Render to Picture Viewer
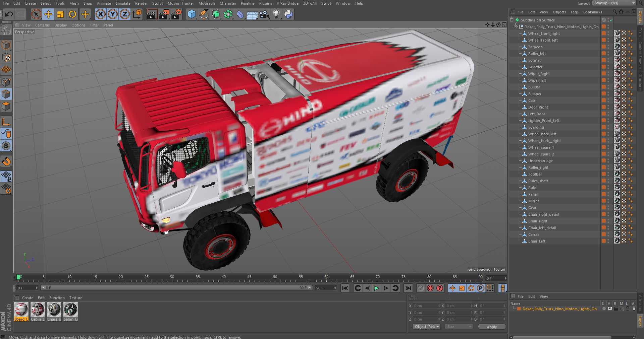This screenshot has height=339, width=644. [164, 14]
